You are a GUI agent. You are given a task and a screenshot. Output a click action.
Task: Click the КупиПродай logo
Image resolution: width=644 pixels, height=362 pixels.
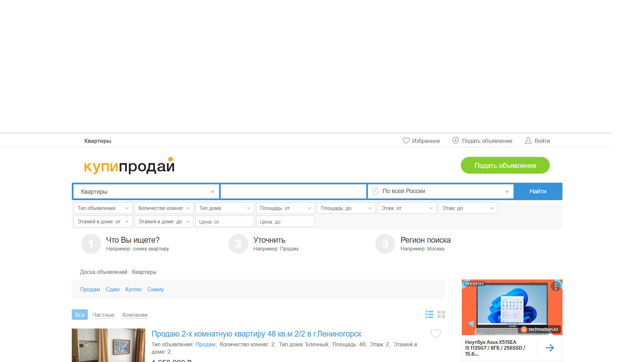pos(129,165)
